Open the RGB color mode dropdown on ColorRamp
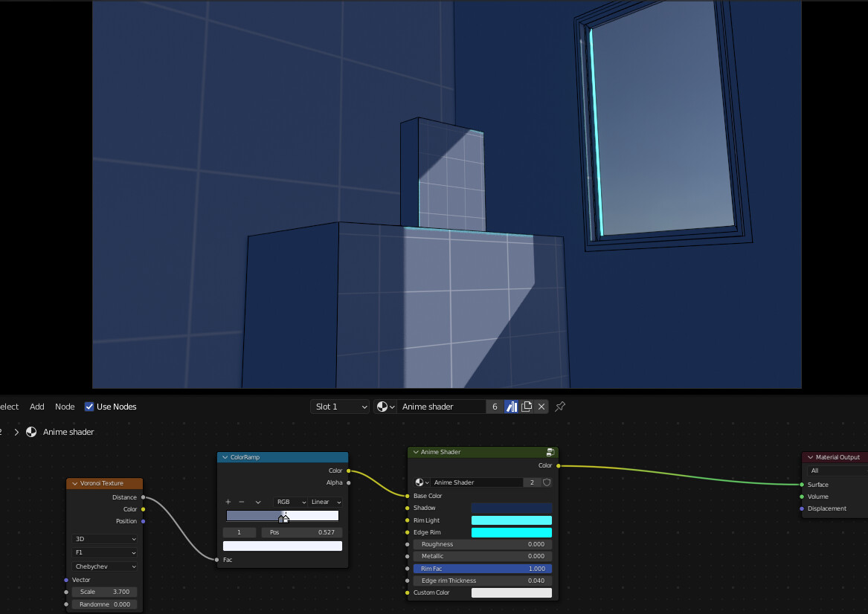The height and width of the screenshot is (614, 868). 290,502
